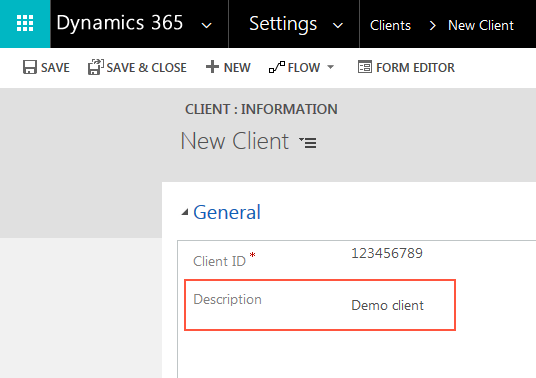Click the Description field containing Demo client
536x378 pixels.
(320, 305)
